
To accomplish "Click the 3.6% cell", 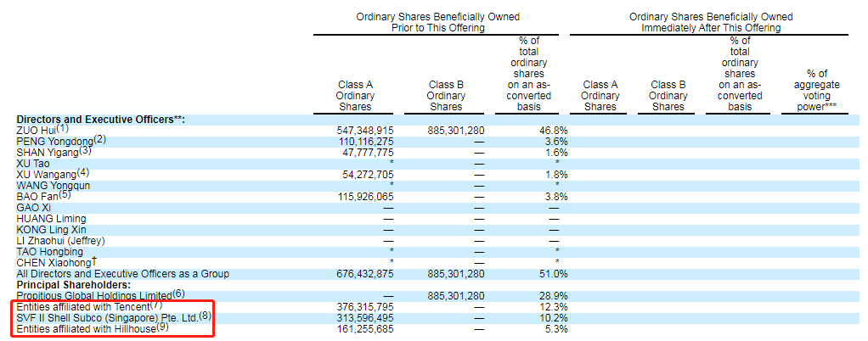I will click(556, 142).
